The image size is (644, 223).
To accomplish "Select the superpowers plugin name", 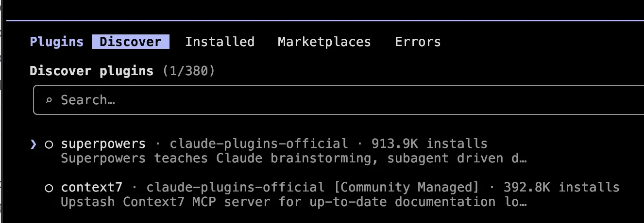I will click(x=103, y=144).
